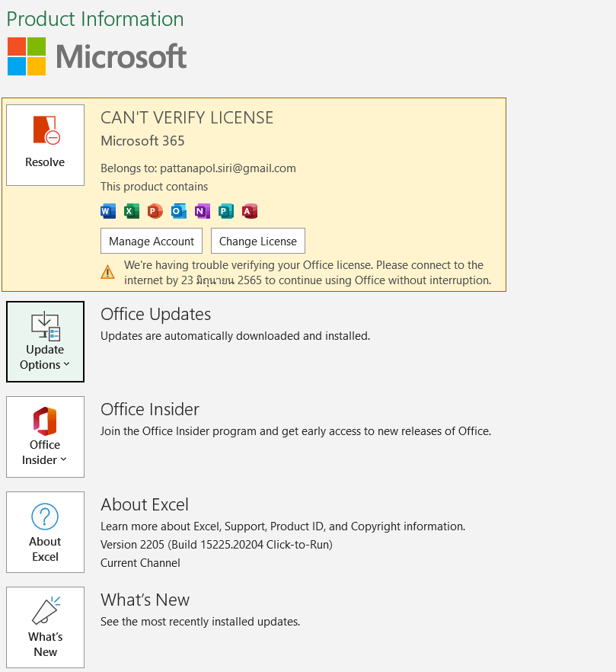Click the About Excel heading text

coord(145,504)
